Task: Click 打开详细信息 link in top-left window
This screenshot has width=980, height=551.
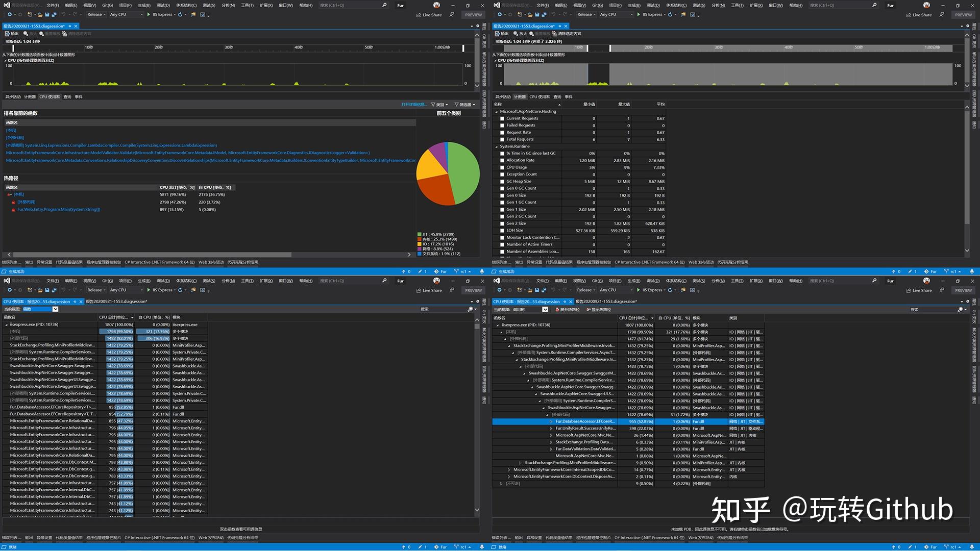Action: (x=414, y=105)
